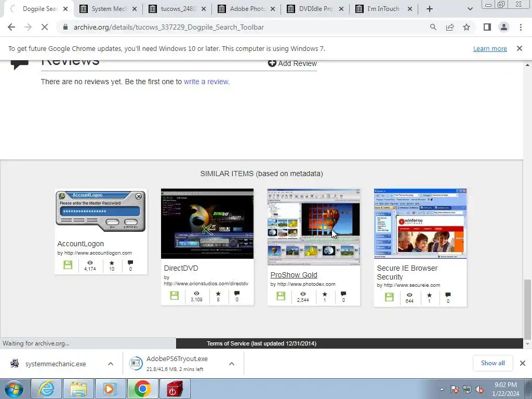Image resolution: width=532 pixels, height=399 pixels.
Task: Click the AccountLogon title link
Action: 81,244
